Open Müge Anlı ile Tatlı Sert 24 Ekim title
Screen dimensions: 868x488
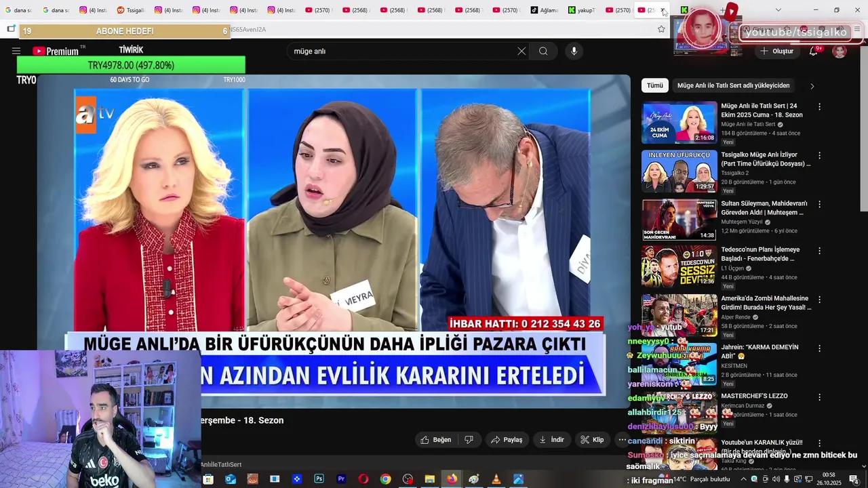point(762,110)
